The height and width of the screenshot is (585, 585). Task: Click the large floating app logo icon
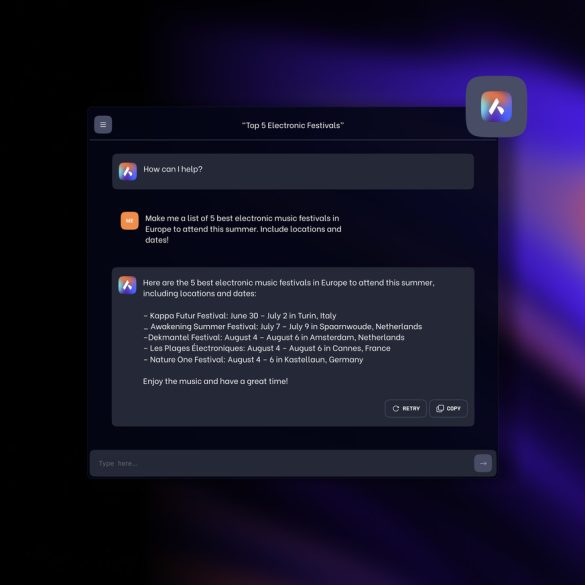pyautogui.click(x=496, y=107)
